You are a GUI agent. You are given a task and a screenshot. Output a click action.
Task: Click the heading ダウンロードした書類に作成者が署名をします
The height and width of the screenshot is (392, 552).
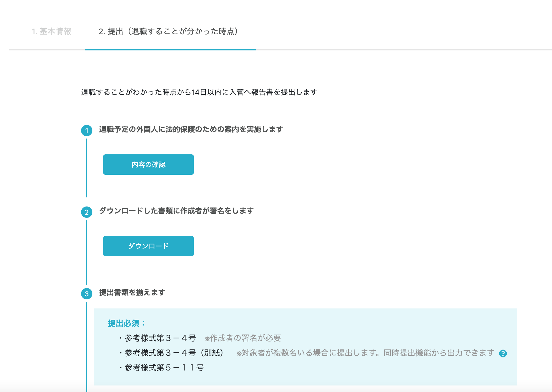(x=176, y=211)
